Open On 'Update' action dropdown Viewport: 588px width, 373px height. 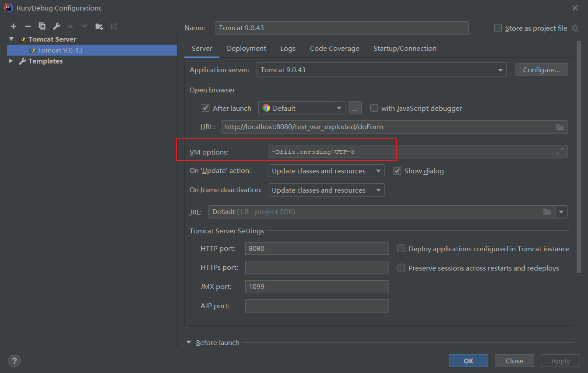327,171
